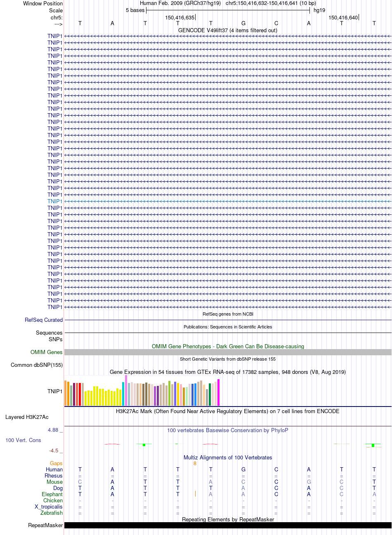Click the black RepeatMasker element bar
Viewport: 392px width, 535px height.
(x=228, y=525)
